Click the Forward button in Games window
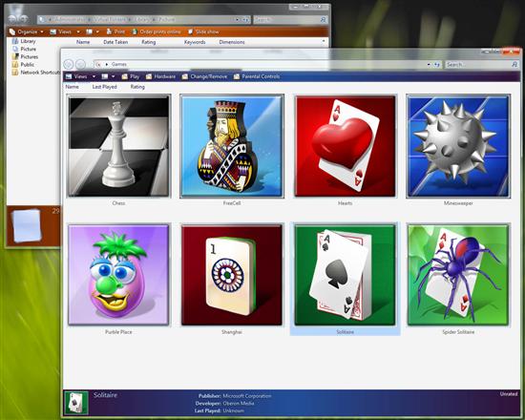525x420 pixels. 80,64
